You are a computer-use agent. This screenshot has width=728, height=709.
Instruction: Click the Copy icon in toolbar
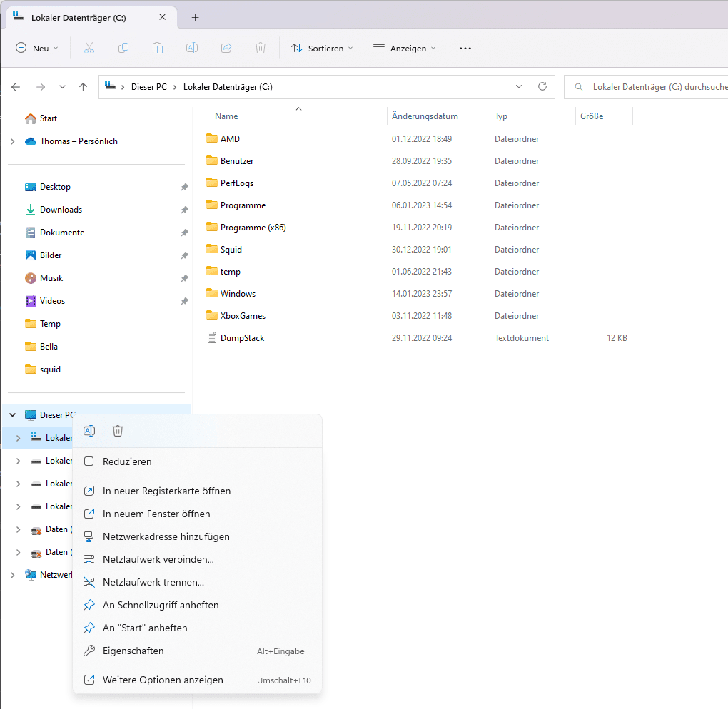point(123,49)
